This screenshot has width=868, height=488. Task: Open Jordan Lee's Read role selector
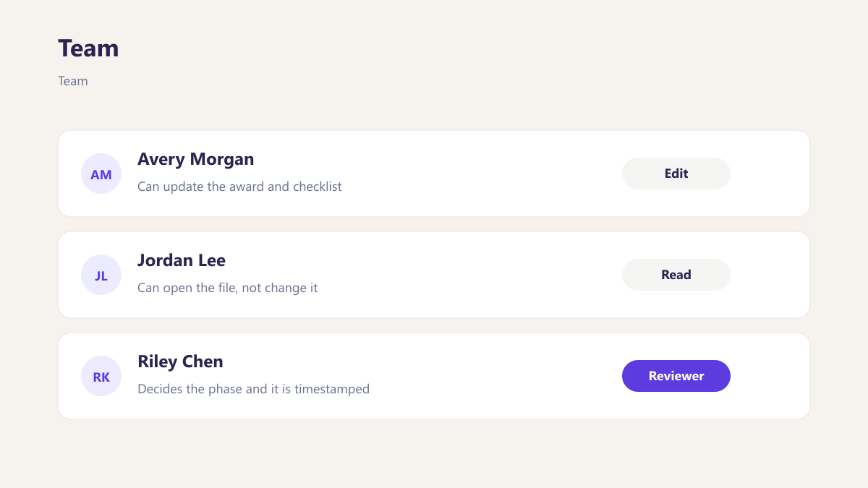click(x=676, y=275)
